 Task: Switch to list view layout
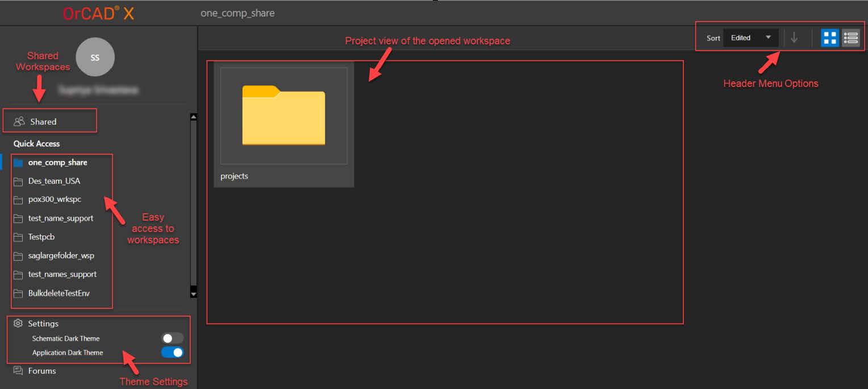pyautogui.click(x=850, y=38)
